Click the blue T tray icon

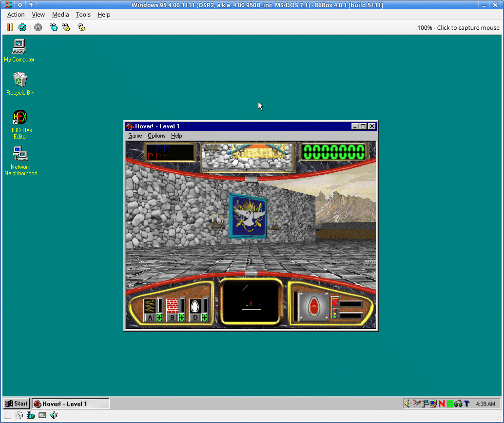coord(467,403)
